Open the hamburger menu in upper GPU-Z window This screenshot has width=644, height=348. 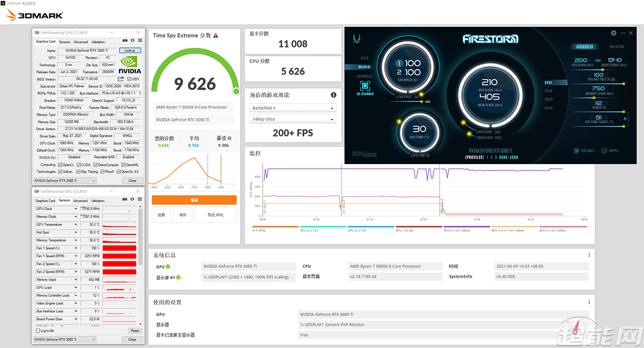140,40
